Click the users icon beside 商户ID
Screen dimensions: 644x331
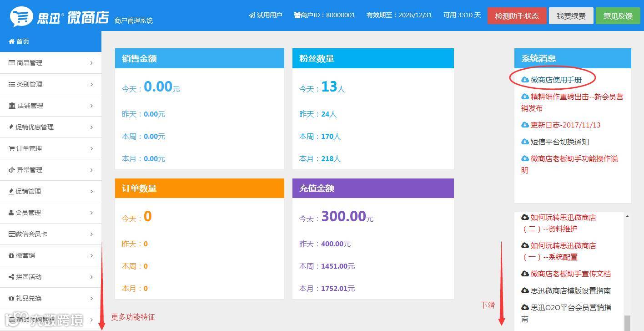[x=297, y=15]
